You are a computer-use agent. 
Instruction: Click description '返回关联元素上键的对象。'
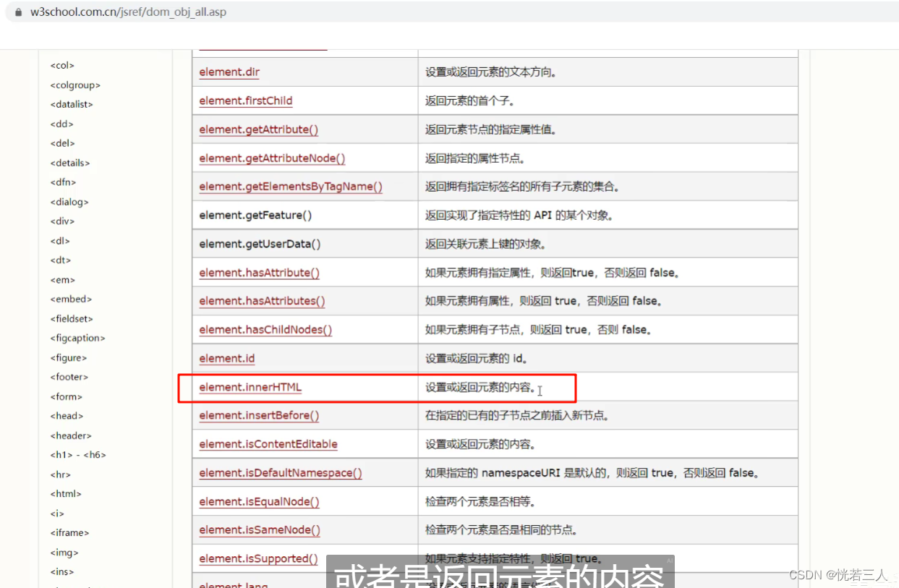click(486, 244)
